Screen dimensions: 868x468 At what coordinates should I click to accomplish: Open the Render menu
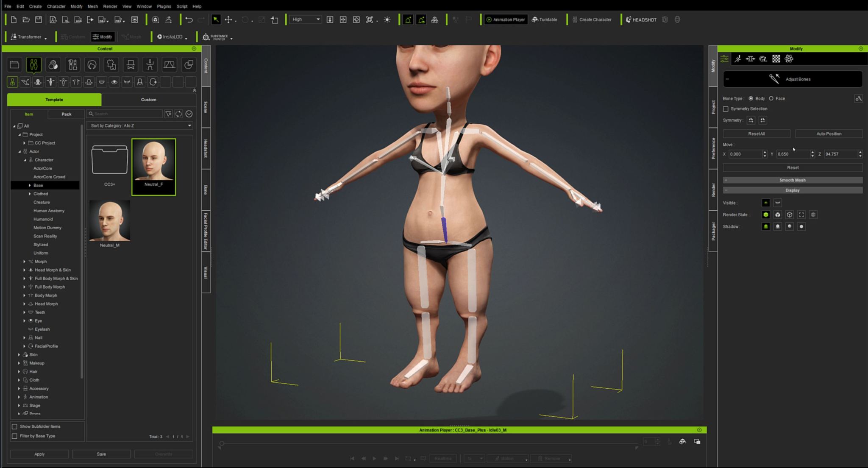(110, 6)
